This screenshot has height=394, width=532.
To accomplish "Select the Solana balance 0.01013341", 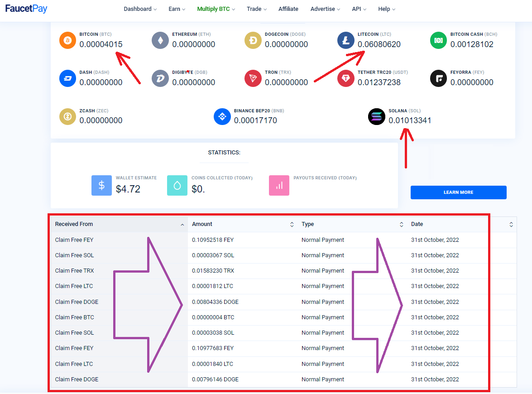I will (410, 120).
